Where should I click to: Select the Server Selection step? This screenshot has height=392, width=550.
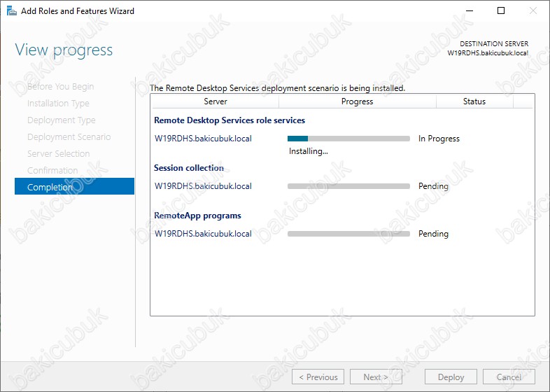pos(58,154)
